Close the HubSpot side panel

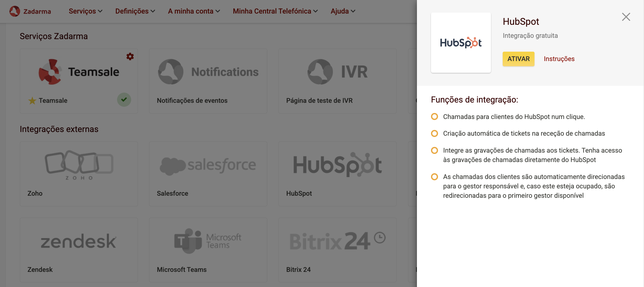tap(626, 17)
